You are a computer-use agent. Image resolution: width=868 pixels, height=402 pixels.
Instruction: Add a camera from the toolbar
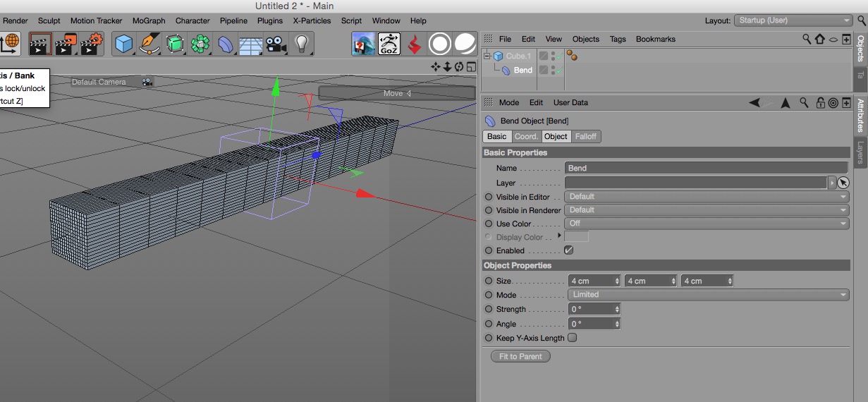(276, 44)
